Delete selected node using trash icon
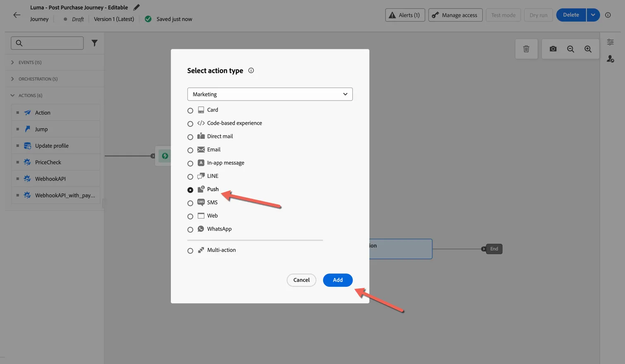Viewport: 625px width, 364px height. click(x=526, y=49)
